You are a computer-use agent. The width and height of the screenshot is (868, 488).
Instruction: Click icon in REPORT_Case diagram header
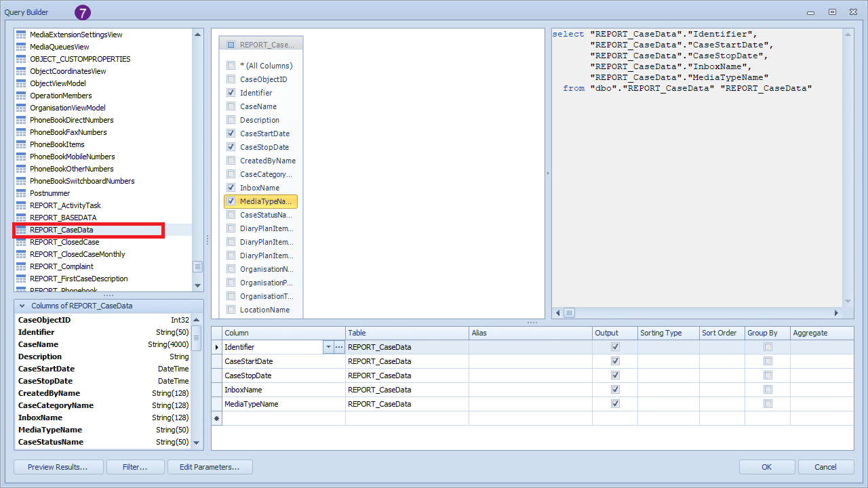click(231, 45)
